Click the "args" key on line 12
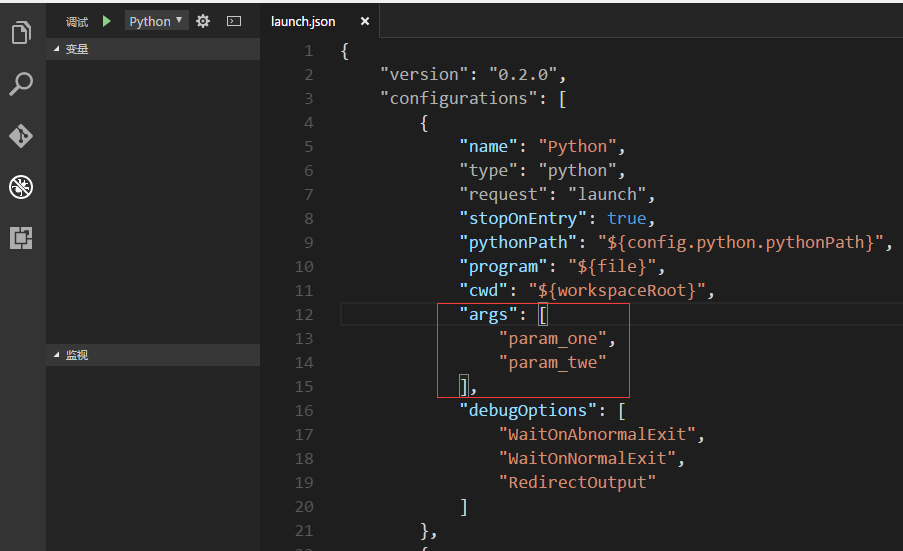 click(488, 314)
